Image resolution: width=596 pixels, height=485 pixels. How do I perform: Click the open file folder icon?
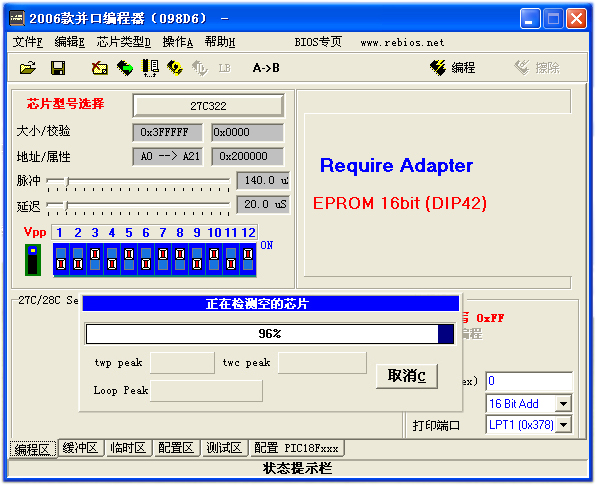(28, 68)
